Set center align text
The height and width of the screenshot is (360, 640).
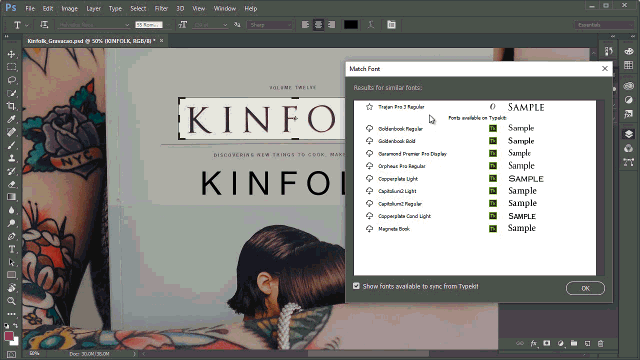coord(318,25)
